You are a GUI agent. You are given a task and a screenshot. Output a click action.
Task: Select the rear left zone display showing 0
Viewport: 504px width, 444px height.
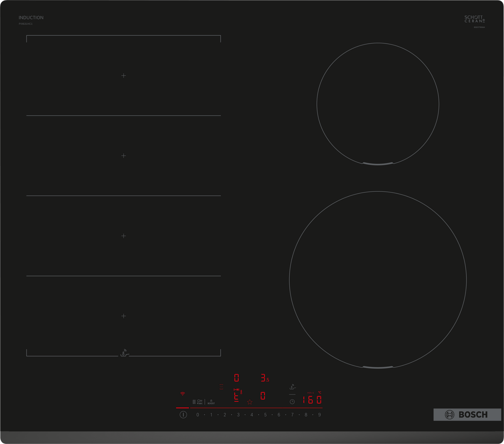[x=236, y=378]
